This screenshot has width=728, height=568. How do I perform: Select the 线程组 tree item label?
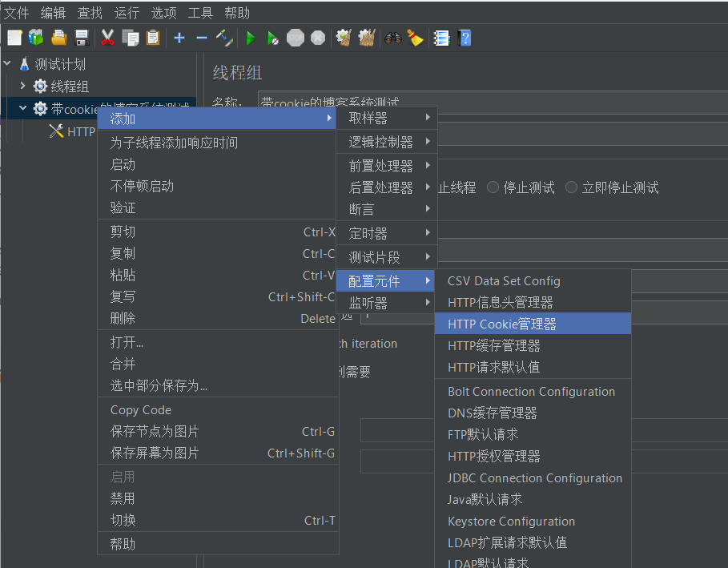click(70, 87)
